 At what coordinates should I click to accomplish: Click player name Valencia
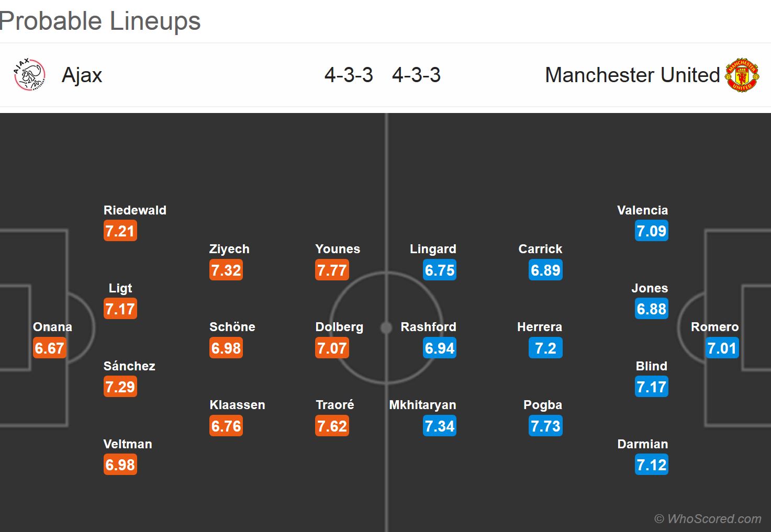tap(642, 210)
